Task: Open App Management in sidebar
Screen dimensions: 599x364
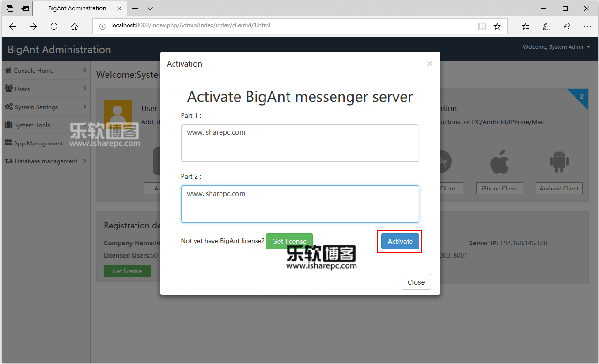Action: (45, 143)
